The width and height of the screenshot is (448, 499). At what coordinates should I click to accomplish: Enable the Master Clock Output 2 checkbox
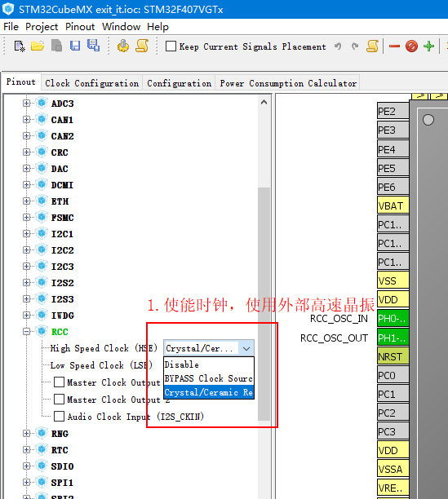point(59,399)
